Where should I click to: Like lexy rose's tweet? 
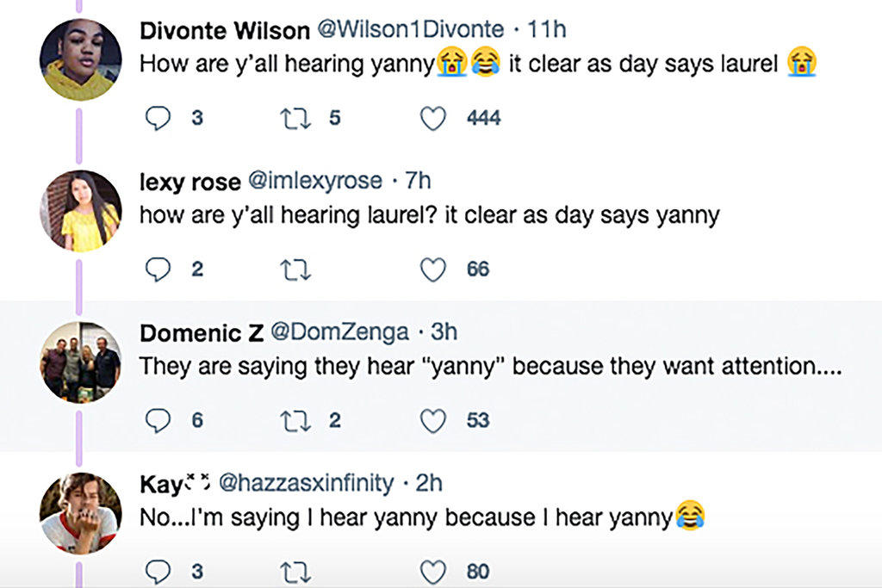point(432,269)
